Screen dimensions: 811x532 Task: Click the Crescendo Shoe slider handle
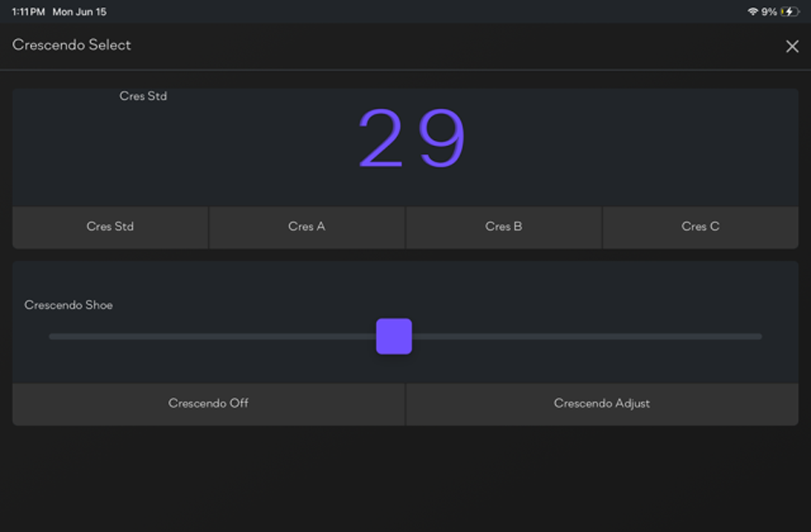pos(394,337)
